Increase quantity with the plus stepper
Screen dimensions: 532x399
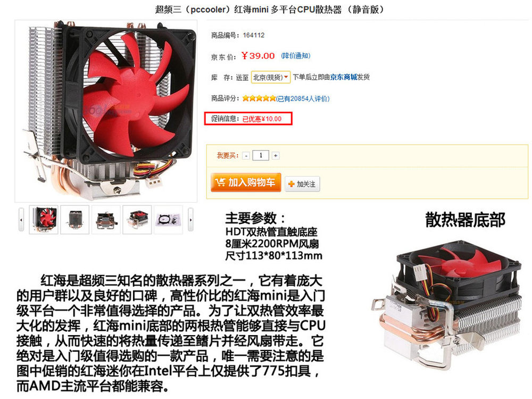pyautogui.click(x=276, y=156)
